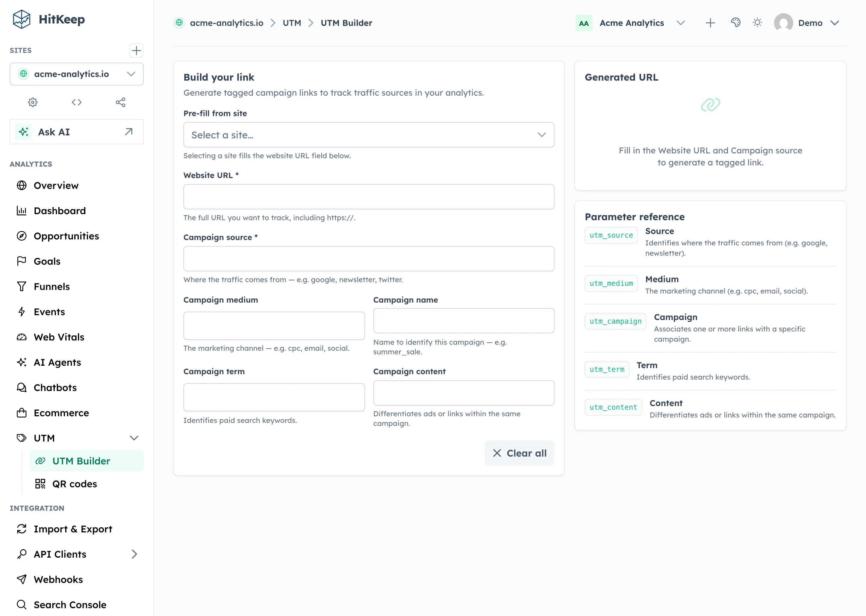The width and height of the screenshot is (866, 616).
Task: Click the Events lightning icon
Action: (x=22, y=312)
